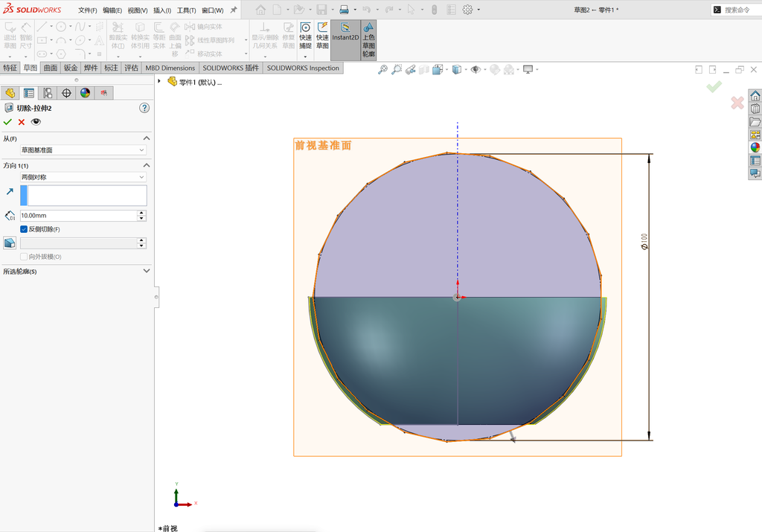Click the 搜索命令 search box
Viewport: 762px width, 532px height.
[736, 10]
